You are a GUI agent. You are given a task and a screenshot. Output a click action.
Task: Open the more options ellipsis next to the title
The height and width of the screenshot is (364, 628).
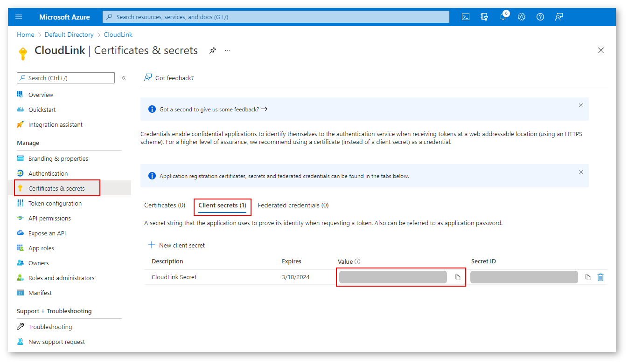tap(228, 50)
